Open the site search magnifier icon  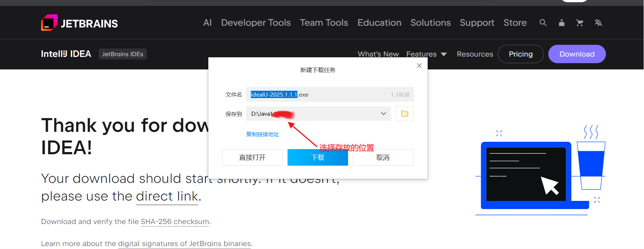543,23
